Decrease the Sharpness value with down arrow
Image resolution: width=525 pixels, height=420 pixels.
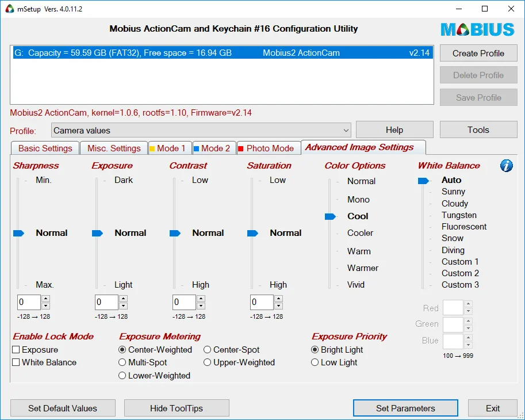[46, 306]
